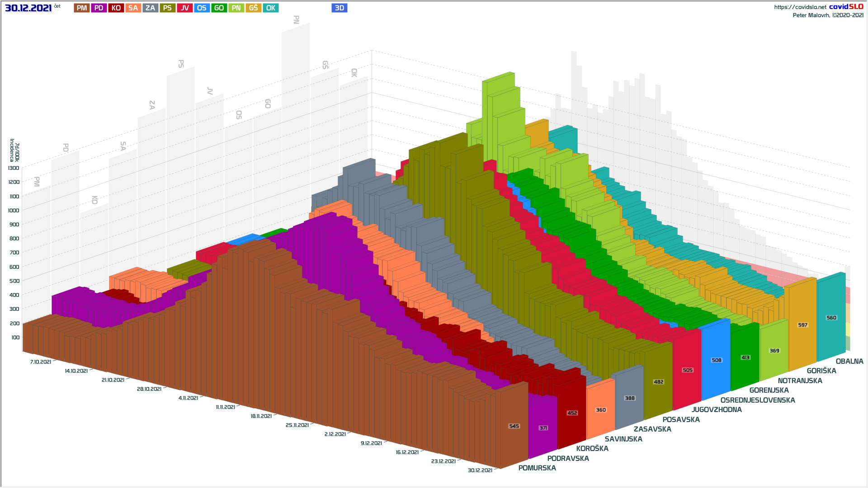The height and width of the screenshot is (488, 868).
Task: Click the SA orange legend button
Action: pyautogui.click(x=133, y=8)
